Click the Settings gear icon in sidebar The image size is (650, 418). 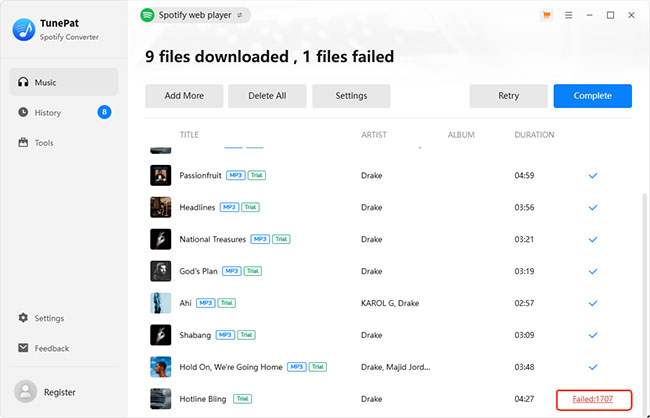(x=23, y=318)
